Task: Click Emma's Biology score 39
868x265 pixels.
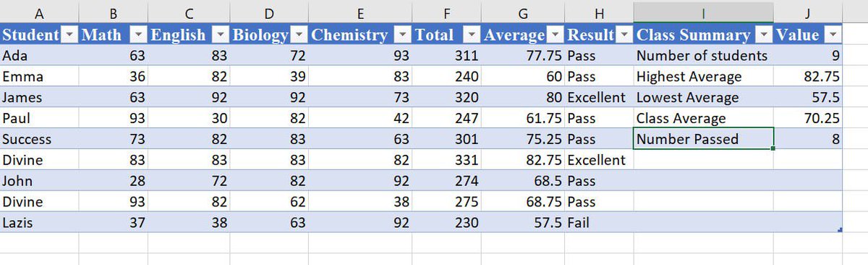Action: pyautogui.click(x=269, y=77)
